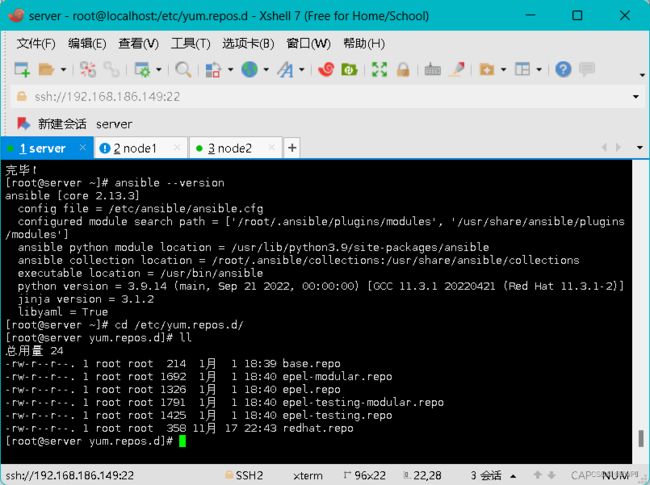The height and width of the screenshot is (485, 650).
Task: Expand the Session Properties dropdown arrow
Action: (x=159, y=70)
